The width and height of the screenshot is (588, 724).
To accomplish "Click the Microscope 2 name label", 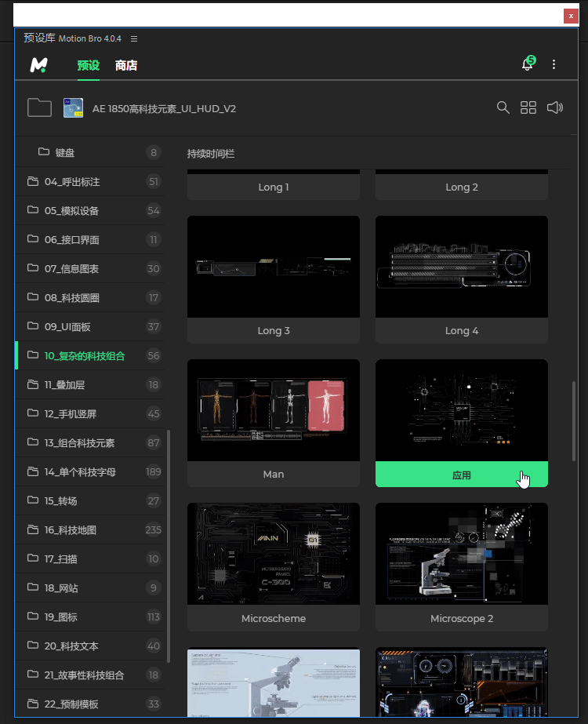I will click(x=462, y=618).
